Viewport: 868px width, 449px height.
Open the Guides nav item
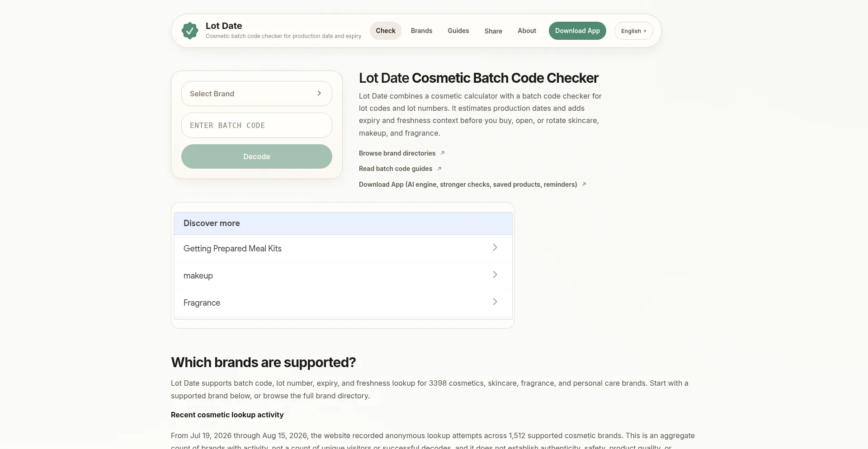(x=458, y=31)
